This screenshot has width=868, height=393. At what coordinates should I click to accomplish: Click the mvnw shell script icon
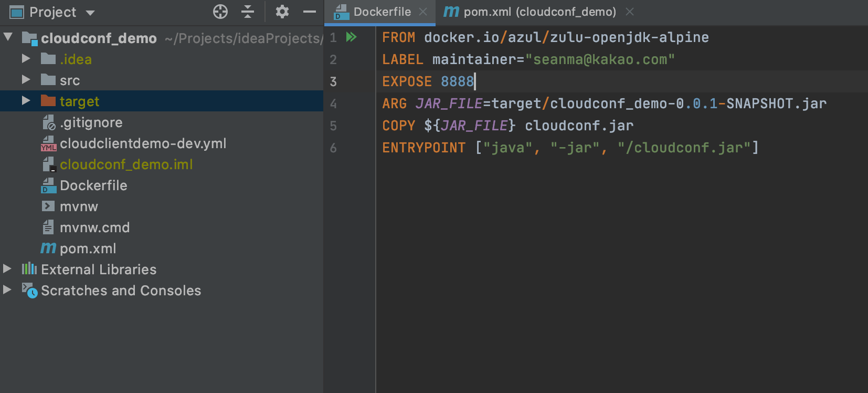pos(48,206)
